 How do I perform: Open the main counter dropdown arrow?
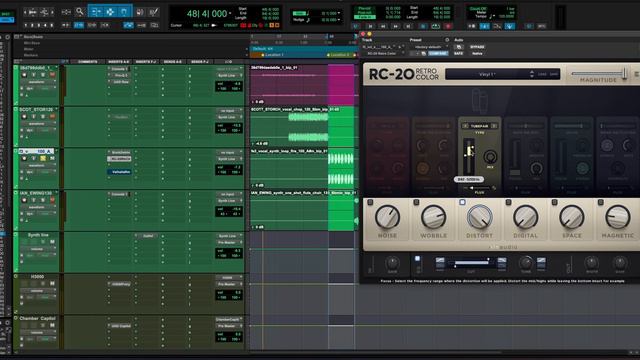pos(230,13)
